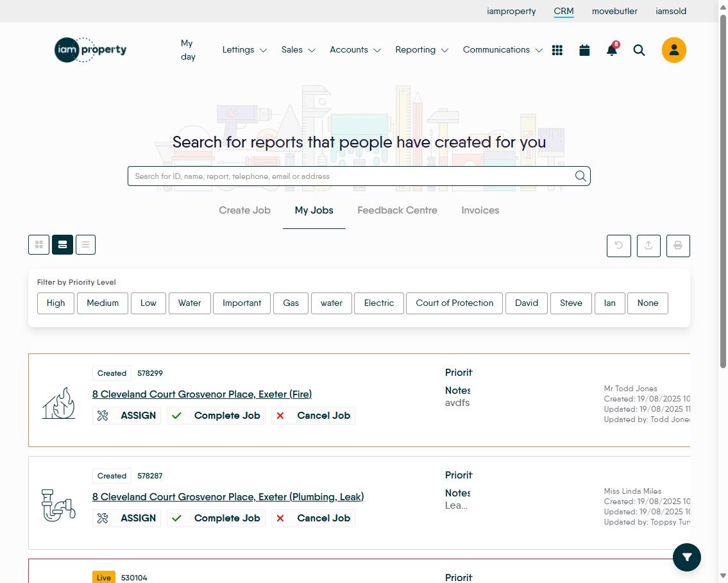728x583 pixels.
Task: Click the Miss Linda Miles name text
Action: click(632, 491)
